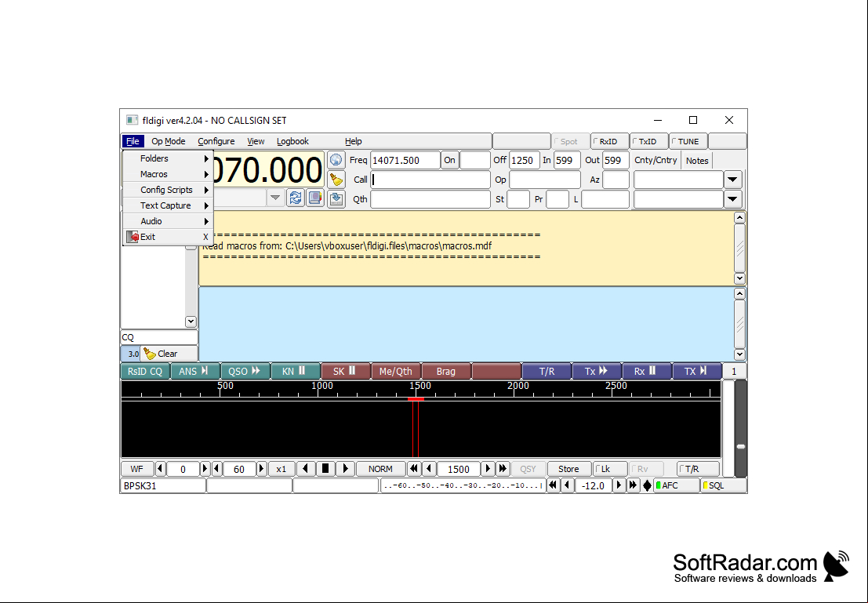Expand the Macros submenu

[168, 174]
